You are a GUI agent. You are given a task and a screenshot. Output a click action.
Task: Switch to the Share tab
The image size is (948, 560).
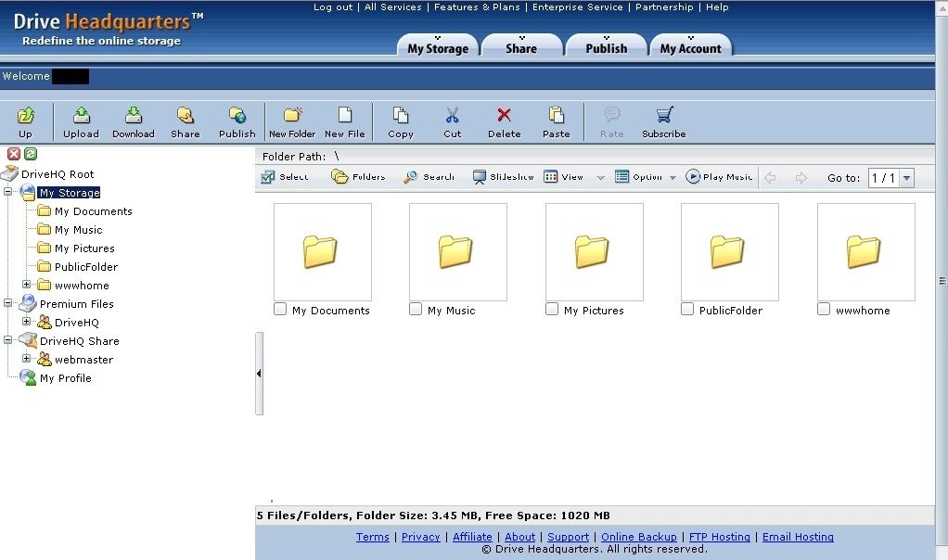[521, 47]
